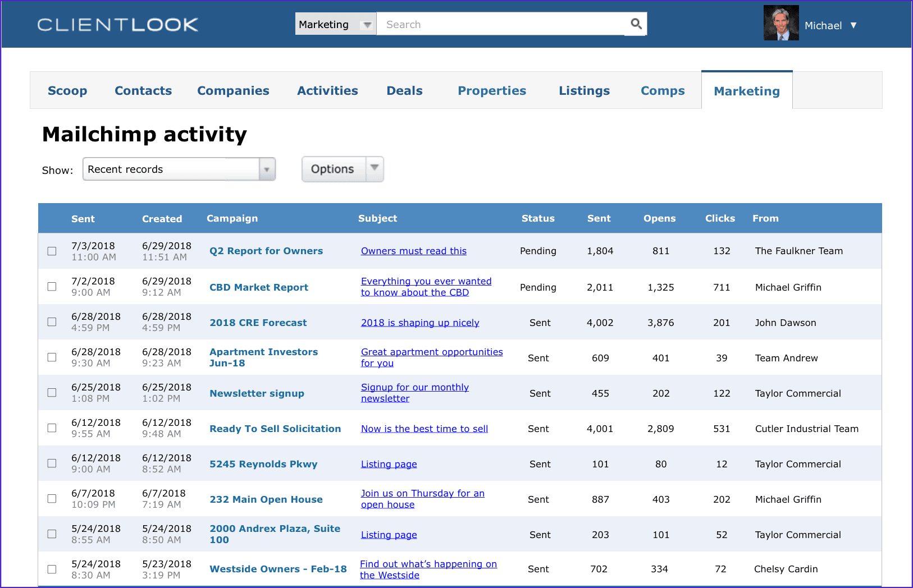This screenshot has height=588, width=913.
Task: Switch to the Comps tab
Action: click(x=663, y=91)
